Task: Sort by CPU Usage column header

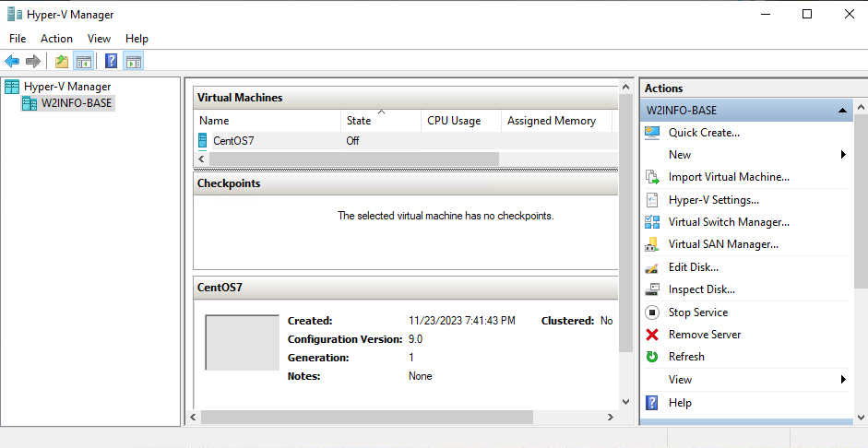Action: 461,121
